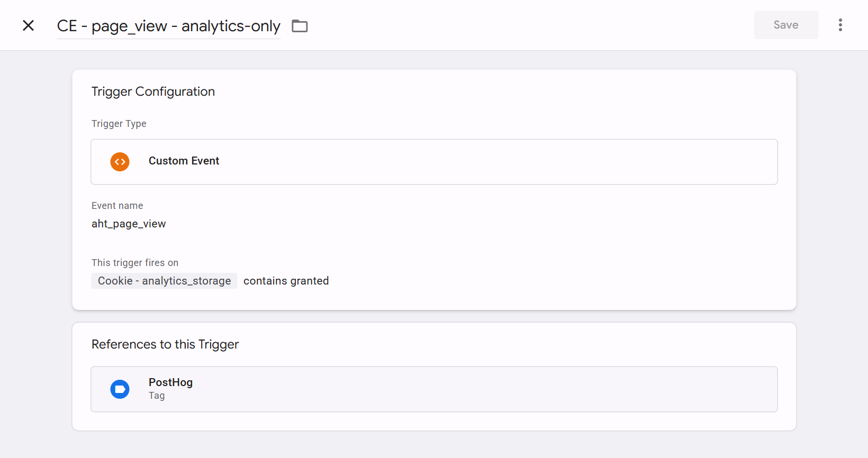
Task: Click the 'contains granted' condition text
Action: pos(286,281)
